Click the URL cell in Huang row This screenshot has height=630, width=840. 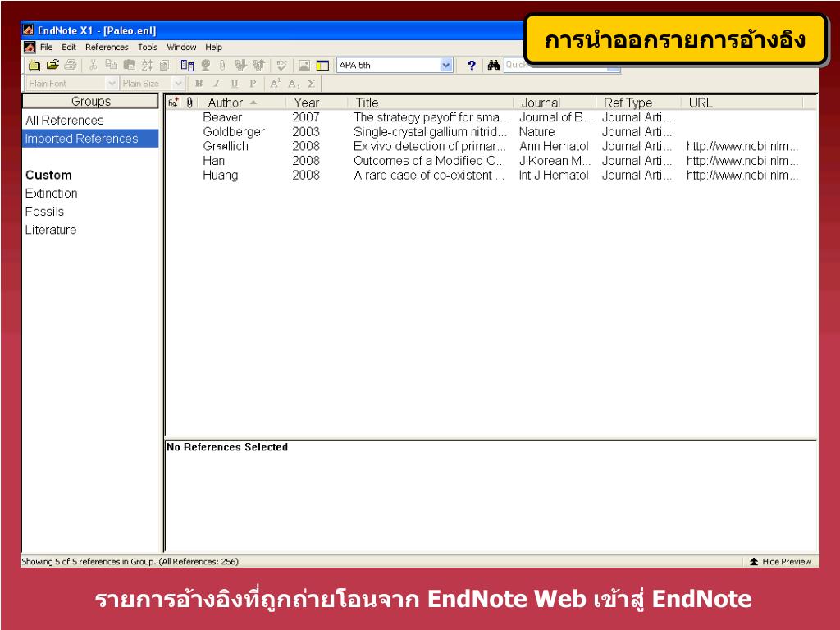coord(742,176)
